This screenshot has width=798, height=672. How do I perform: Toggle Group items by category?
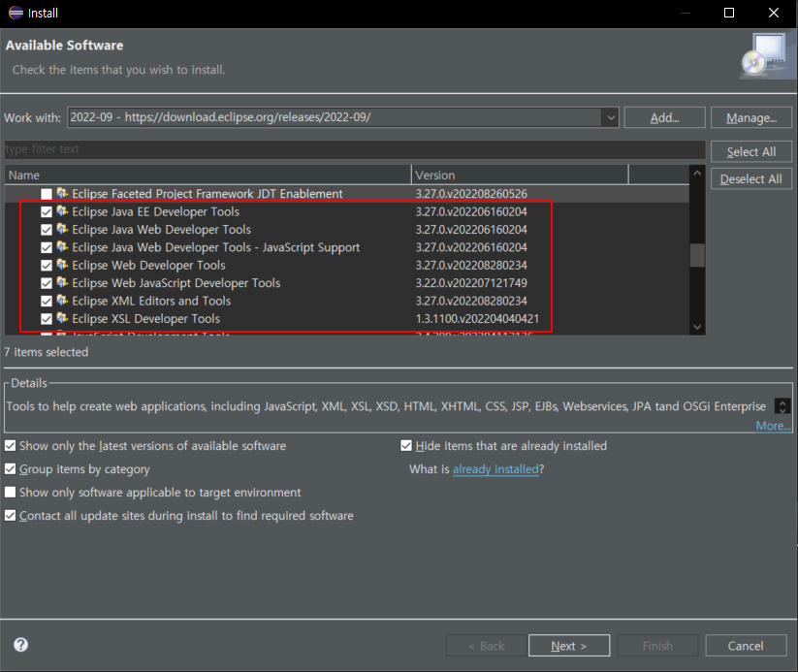(10, 469)
